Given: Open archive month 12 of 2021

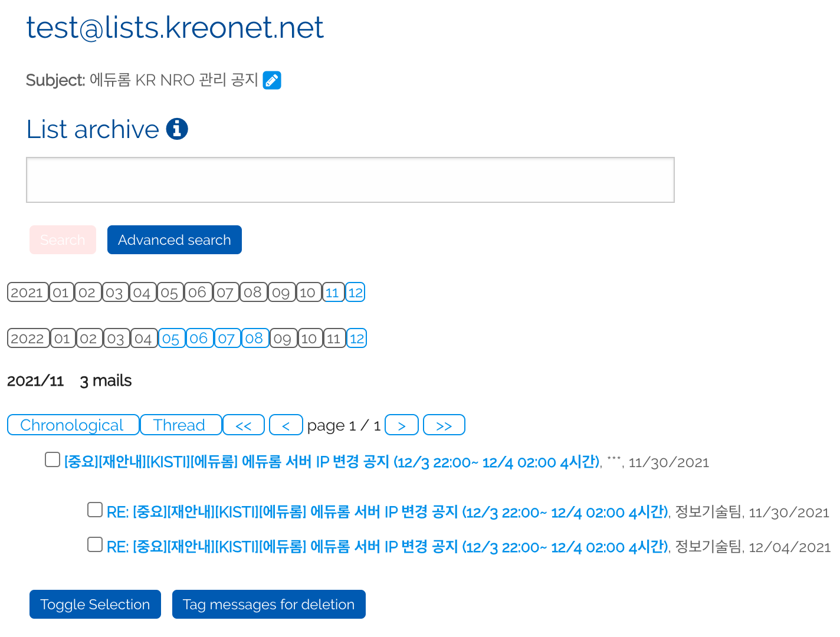Looking at the screenshot, I should point(355,293).
